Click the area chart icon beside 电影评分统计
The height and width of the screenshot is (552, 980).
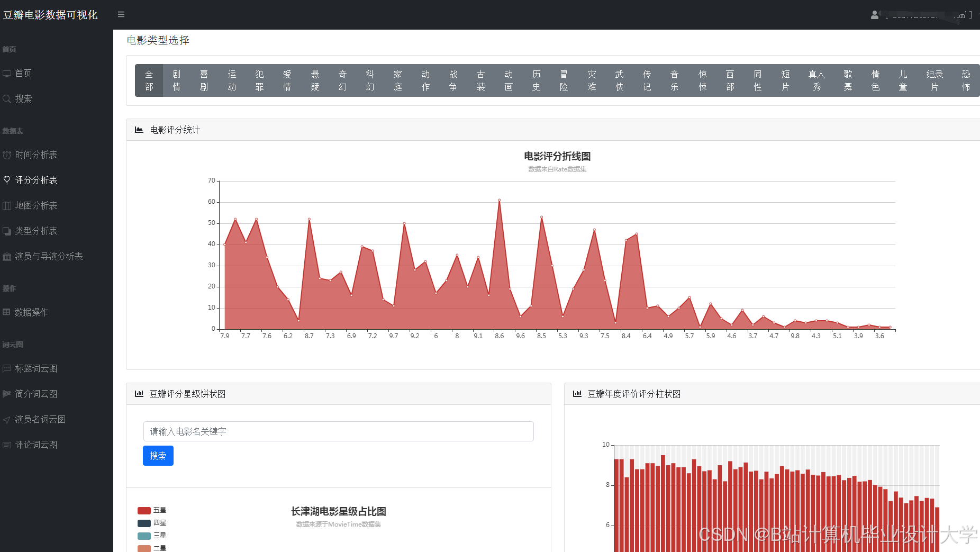pyautogui.click(x=139, y=130)
